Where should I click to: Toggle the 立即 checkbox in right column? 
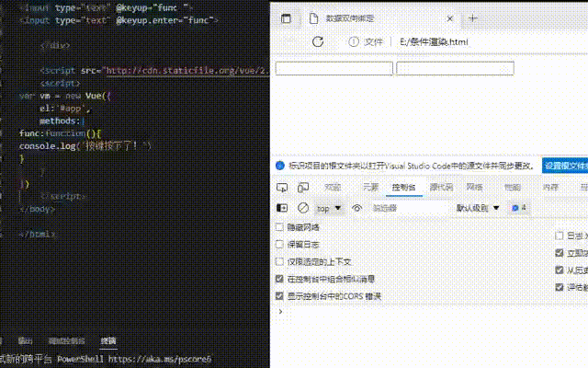(560, 253)
